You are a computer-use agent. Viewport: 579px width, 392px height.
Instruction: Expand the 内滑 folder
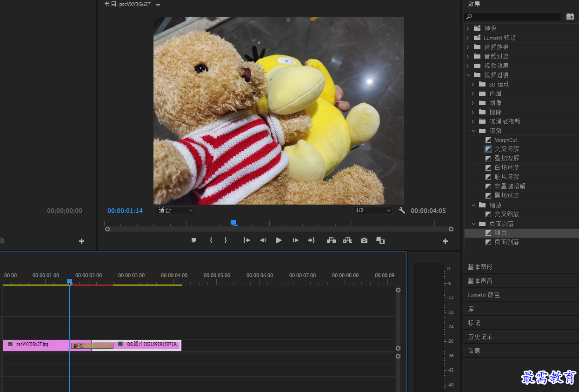(x=473, y=93)
